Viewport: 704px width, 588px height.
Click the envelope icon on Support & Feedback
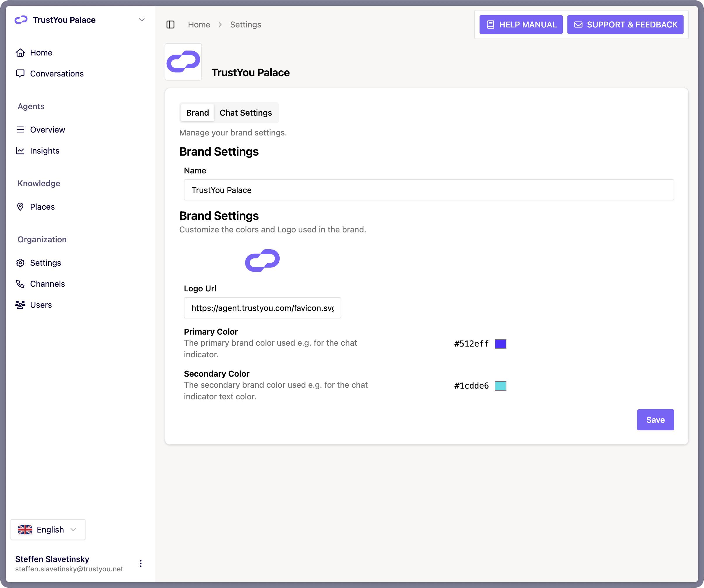(578, 25)
